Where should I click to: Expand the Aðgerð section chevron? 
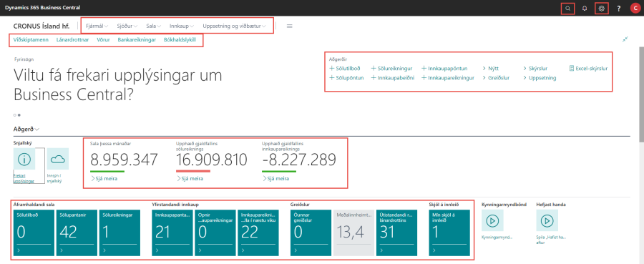(37, 129)
